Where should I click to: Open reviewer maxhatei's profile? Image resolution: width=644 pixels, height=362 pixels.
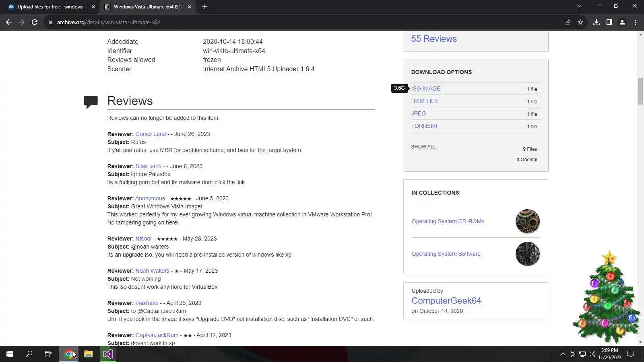click(x=147, y=303)
